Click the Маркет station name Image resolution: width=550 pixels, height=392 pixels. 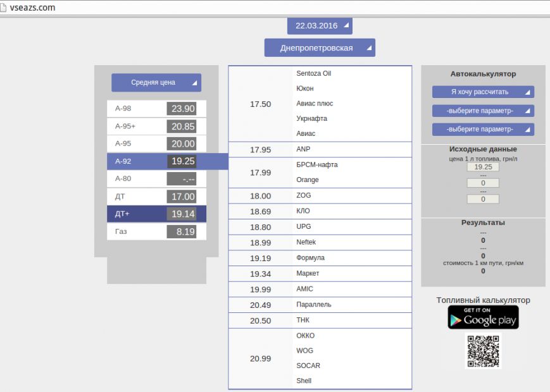(308, 273)
